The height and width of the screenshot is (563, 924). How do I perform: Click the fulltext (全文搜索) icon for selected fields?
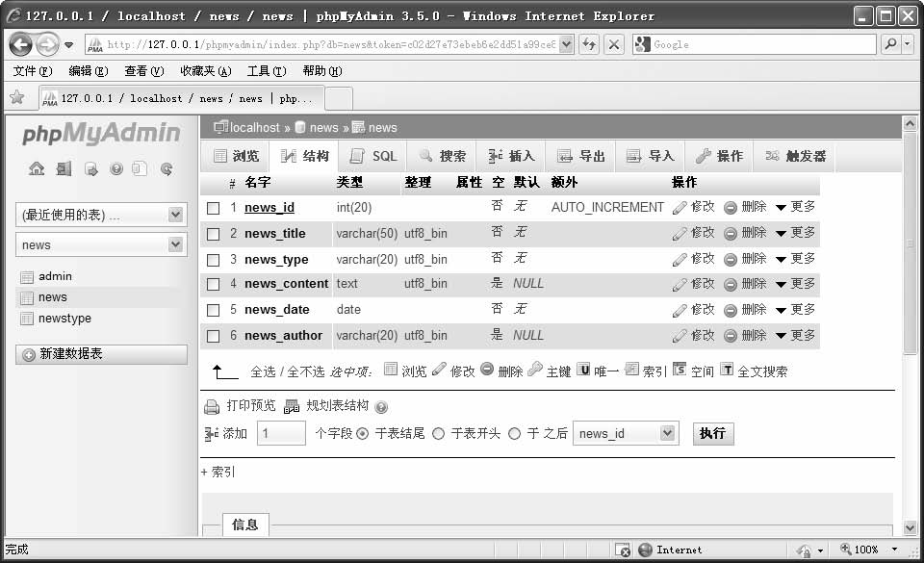[728, 370]
